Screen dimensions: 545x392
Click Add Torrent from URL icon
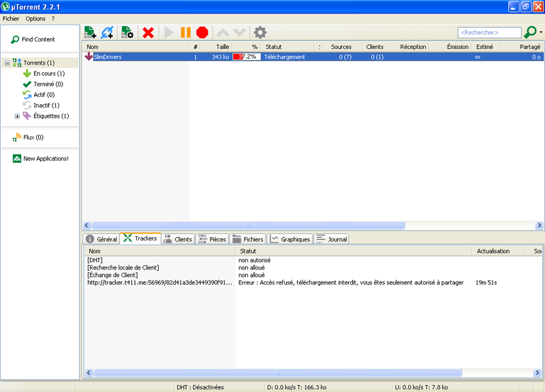pos(108,32)
